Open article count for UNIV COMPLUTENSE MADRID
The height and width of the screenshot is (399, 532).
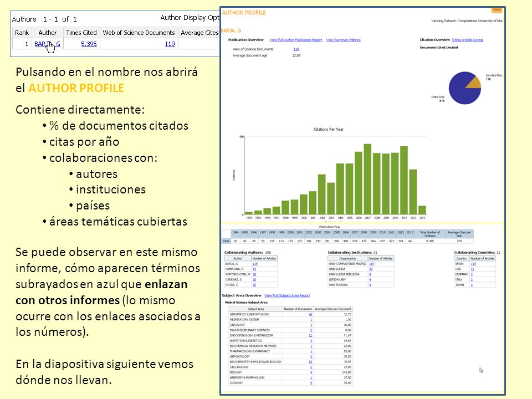tap(371, 264)
